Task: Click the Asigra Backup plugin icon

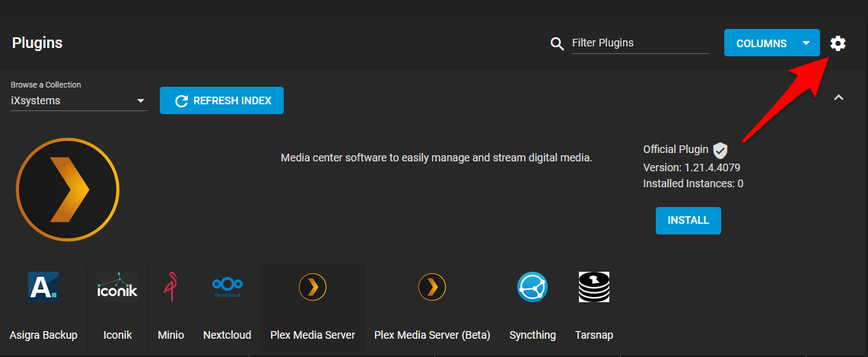Action: click(43, 287)
